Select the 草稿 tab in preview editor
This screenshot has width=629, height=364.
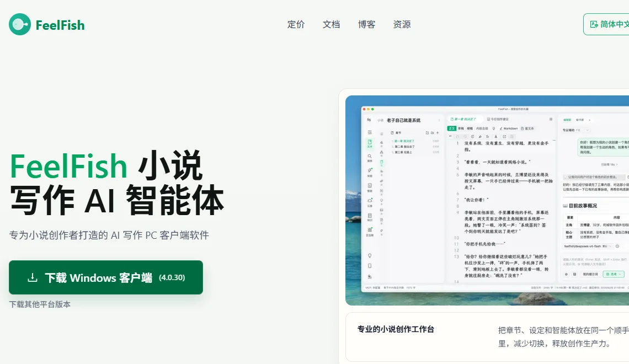tap(461, 129)
